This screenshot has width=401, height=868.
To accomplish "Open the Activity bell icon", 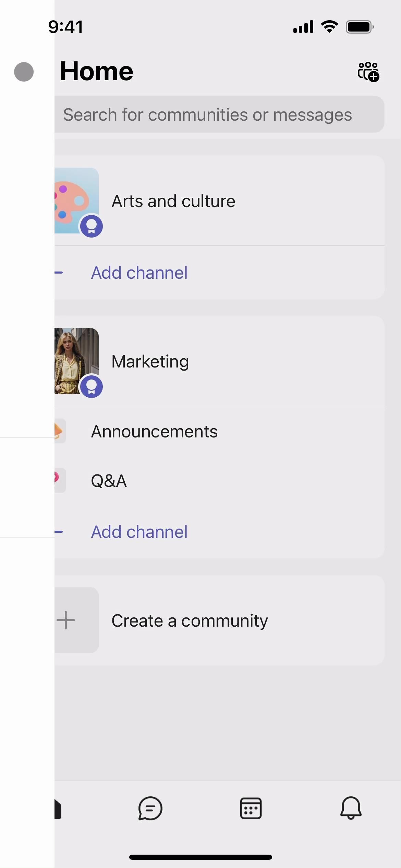I will tap(351, 808).
